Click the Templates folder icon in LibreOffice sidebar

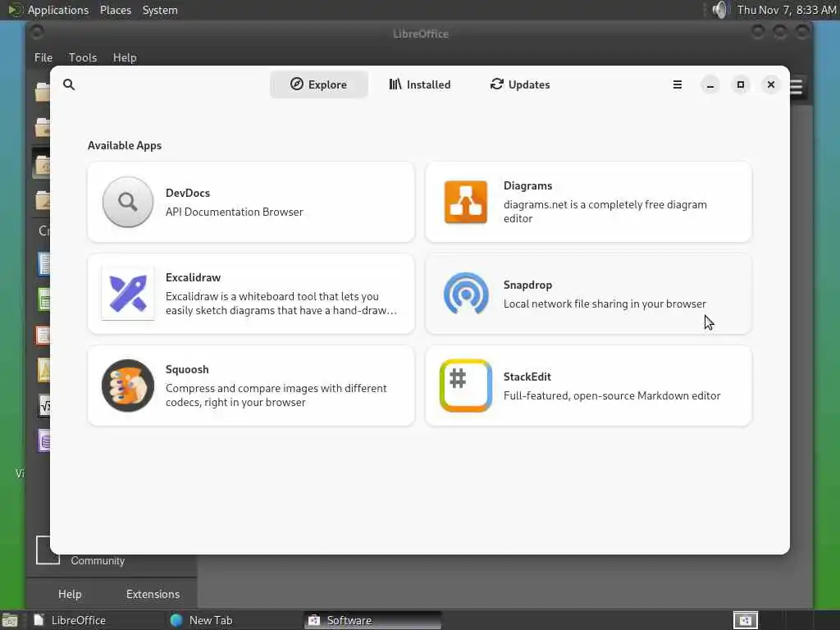[43, 200]
